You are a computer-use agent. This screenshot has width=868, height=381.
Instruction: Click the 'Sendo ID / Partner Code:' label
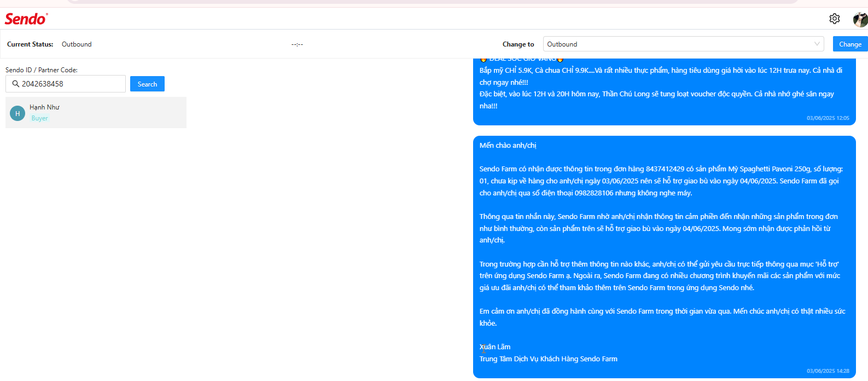42,70
